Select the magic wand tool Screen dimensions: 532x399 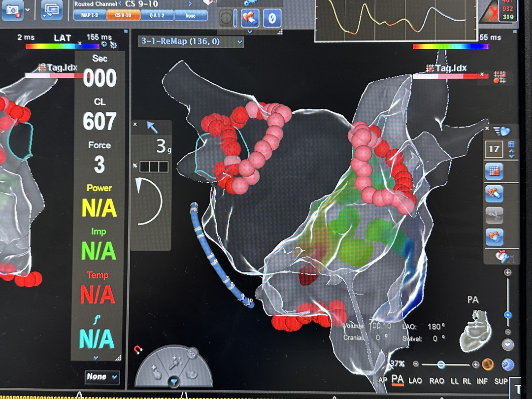pos(176,363)
